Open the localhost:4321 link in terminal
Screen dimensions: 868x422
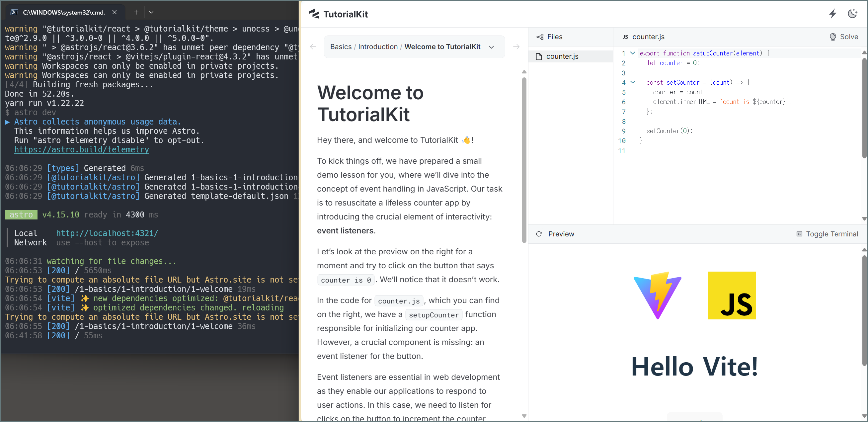tap(107, 233)
